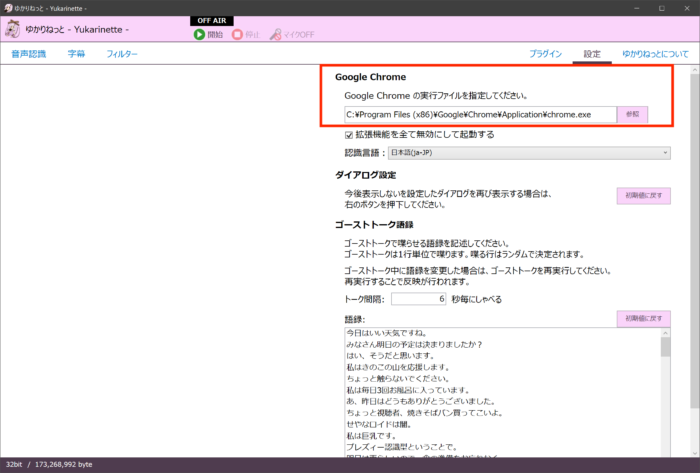Click the ゴーストトーク語録 section heading
The height and width of the screenshot is (473, 700).
click(374, 224)
